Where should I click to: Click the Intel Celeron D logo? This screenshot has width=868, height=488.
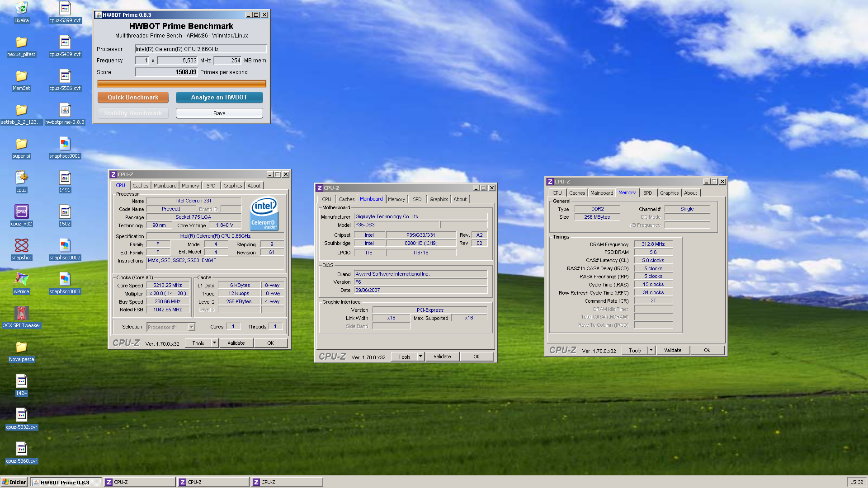pyautogui.click(x=264, y=214)
